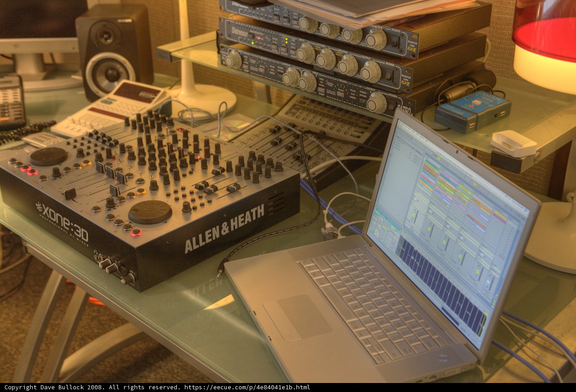
Task: Launch the yellow clip in the fifth track
Action: coord(500,215)
